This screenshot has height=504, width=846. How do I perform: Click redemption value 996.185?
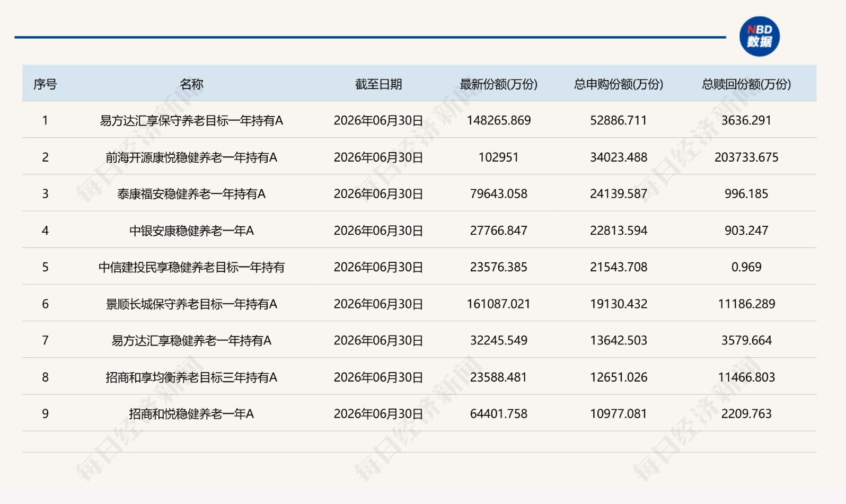(746, 194)
